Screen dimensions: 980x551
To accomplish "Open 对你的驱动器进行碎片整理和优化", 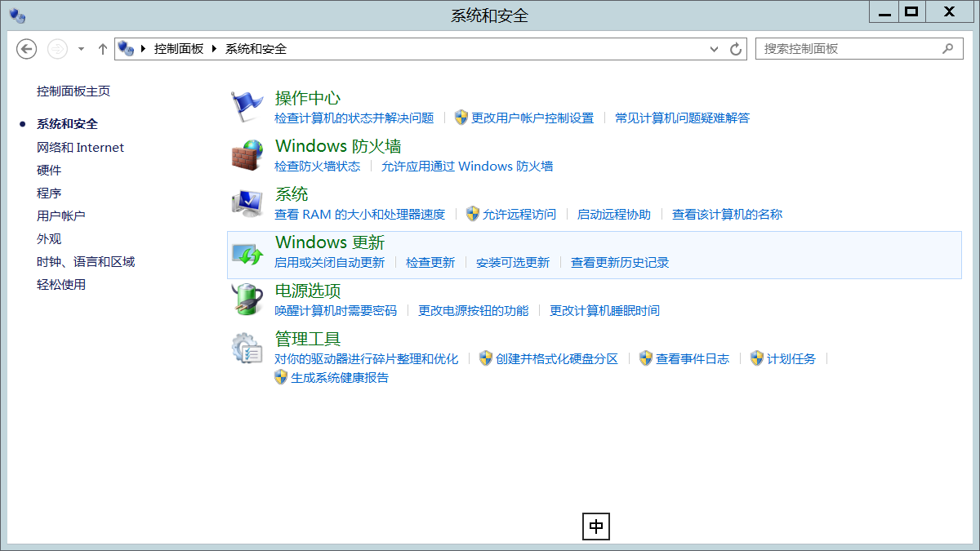I will [x=367, y=358].
